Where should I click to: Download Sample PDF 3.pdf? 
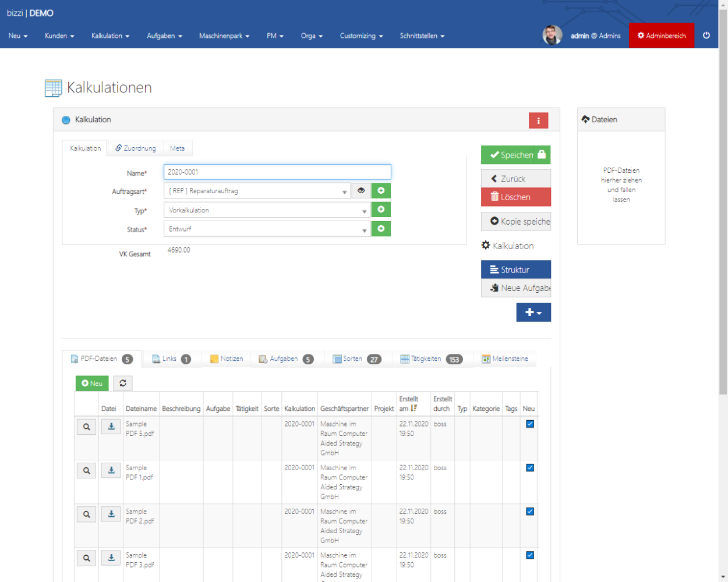point(111,558)
